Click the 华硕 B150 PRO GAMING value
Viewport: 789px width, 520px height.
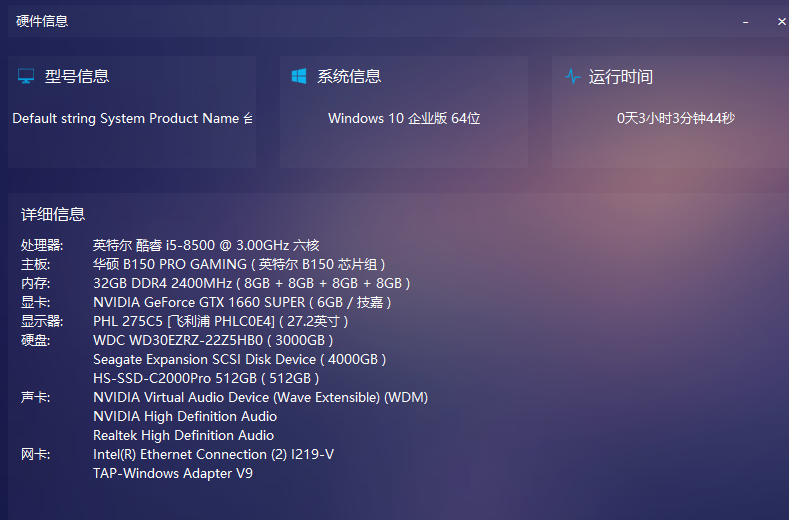pyautogui.click(x=240, y=264)
